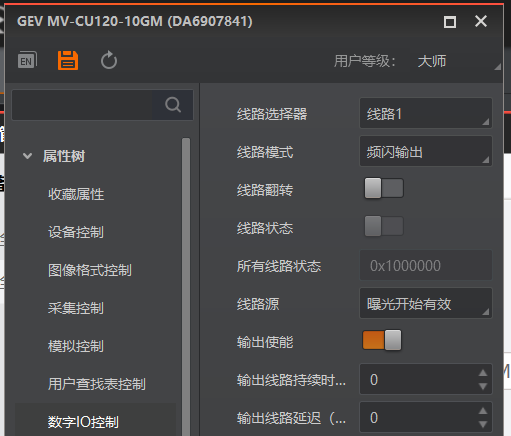The height and width of the screenshot is (436, 511).
Task: Increase 输出线路延迟 with the up arrow
Action: 483,411
